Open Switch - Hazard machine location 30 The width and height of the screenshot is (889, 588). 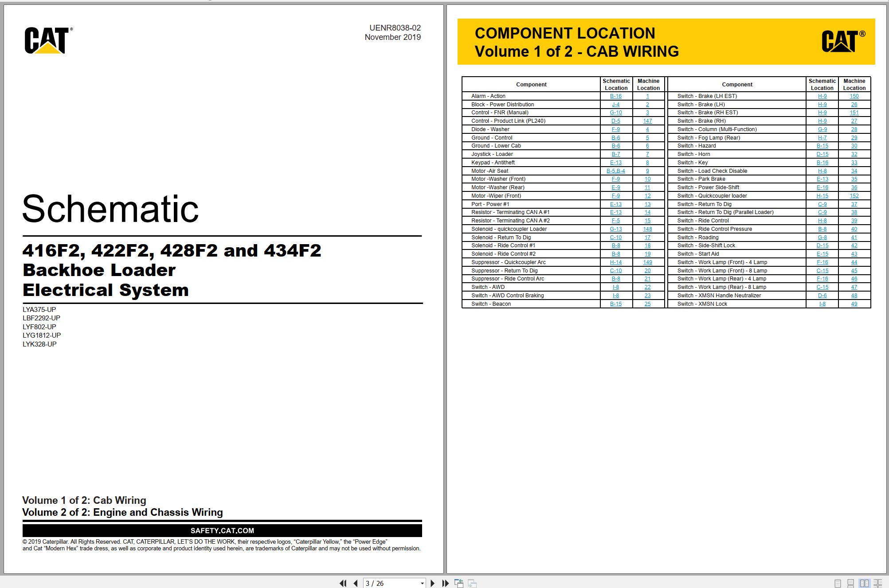(x=854, y=146)
